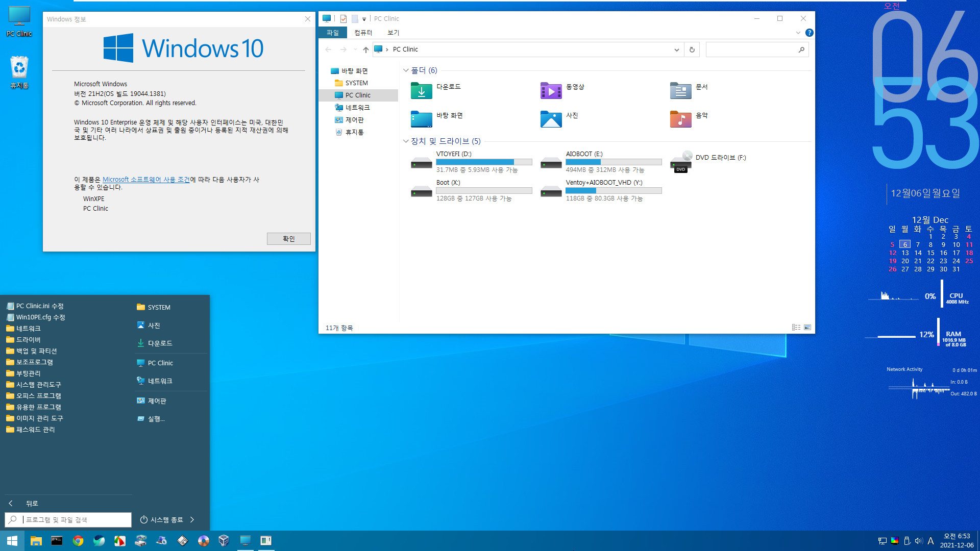This screenshot has width=980, height=551.
Task: Click the USB safely remove tray icon
Action: (907, 541)
